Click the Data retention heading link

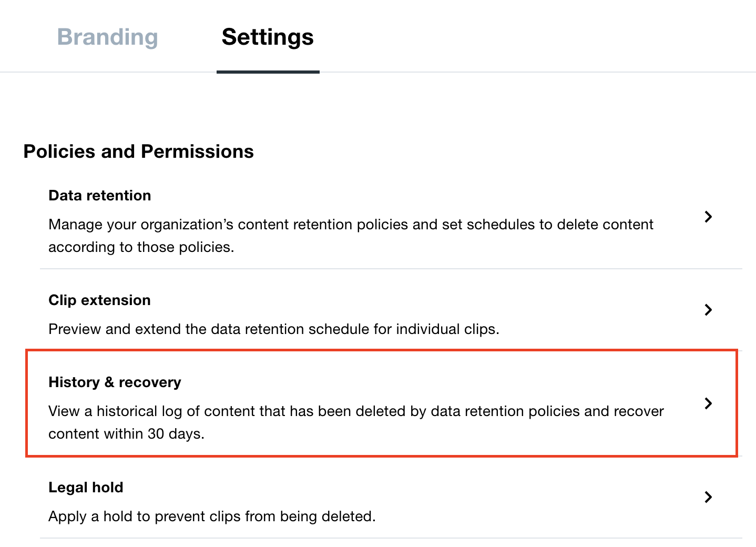pyautogui.click(x=99, y=195)
